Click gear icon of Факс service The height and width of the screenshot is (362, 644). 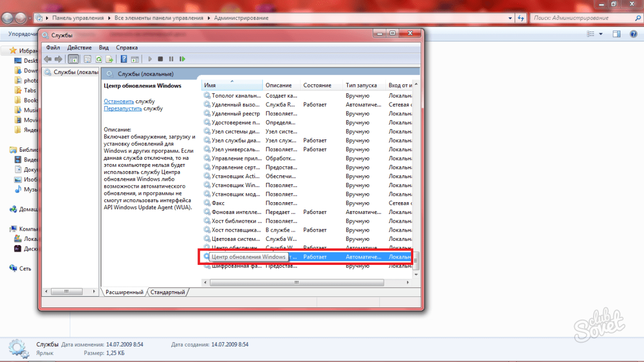pos(207,203)
